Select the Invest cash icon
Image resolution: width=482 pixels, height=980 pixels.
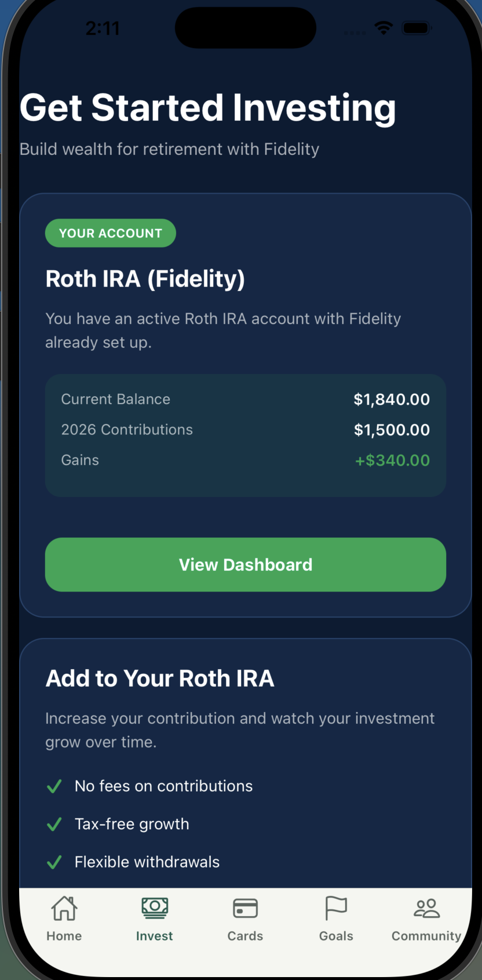(x=155, y=908)
